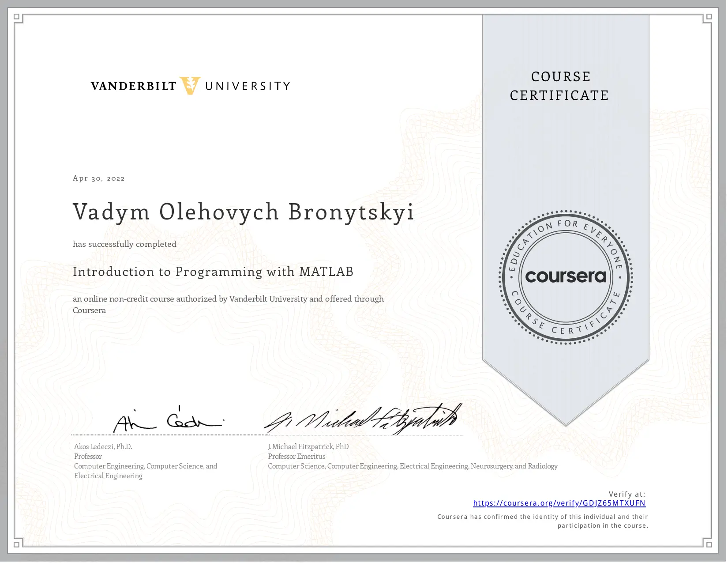This screenshot has height=563, width=728.
Task: Click the Akos Ledeczi, Ph.D. printed name
Action: 103,446
